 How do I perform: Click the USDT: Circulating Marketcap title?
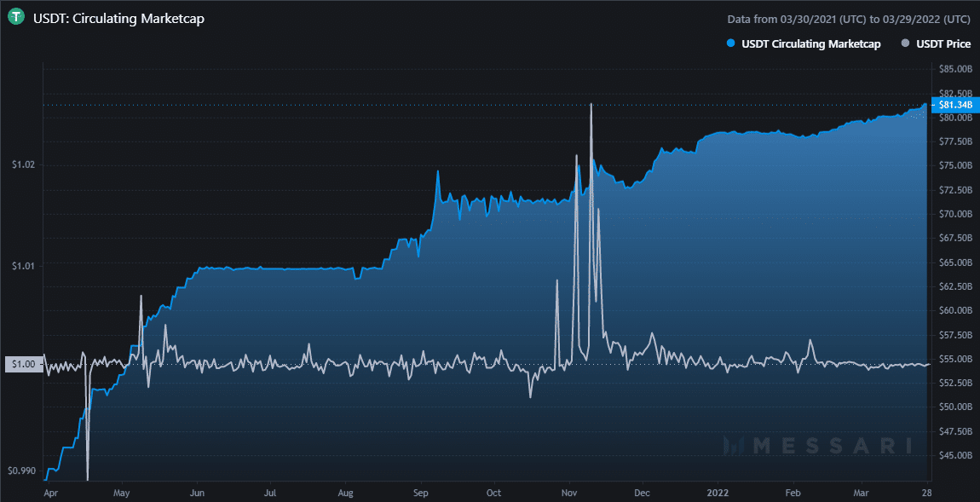click(x=118, y=19)
